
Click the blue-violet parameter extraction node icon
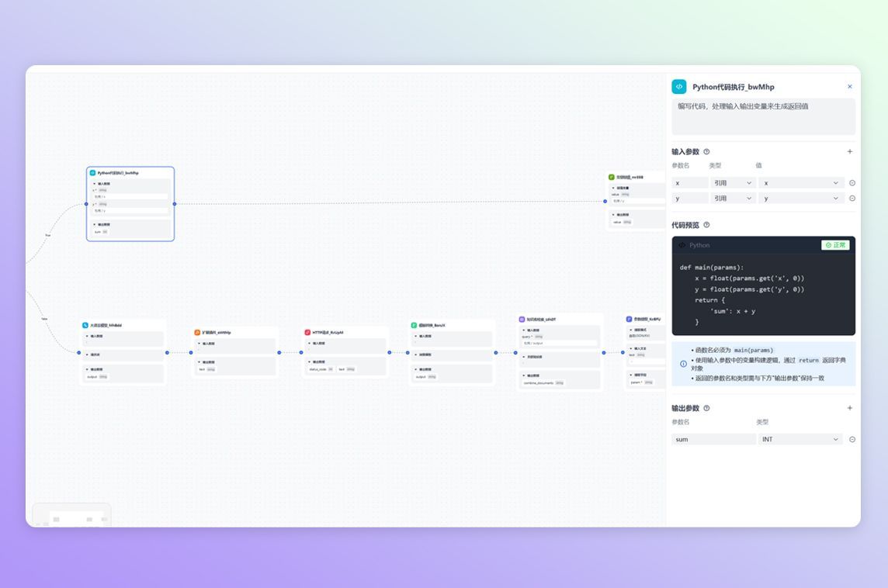tap(629, 319)
